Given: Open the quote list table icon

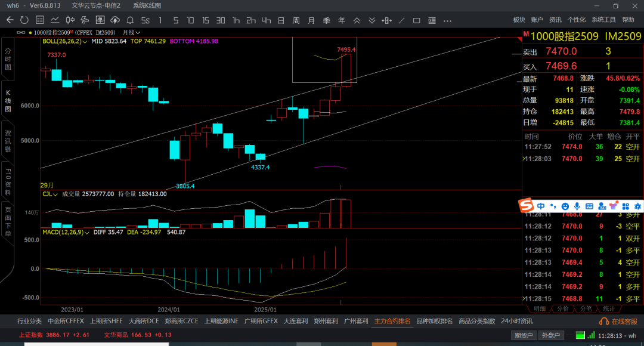Looking at the screenshot, I should 39,20.
